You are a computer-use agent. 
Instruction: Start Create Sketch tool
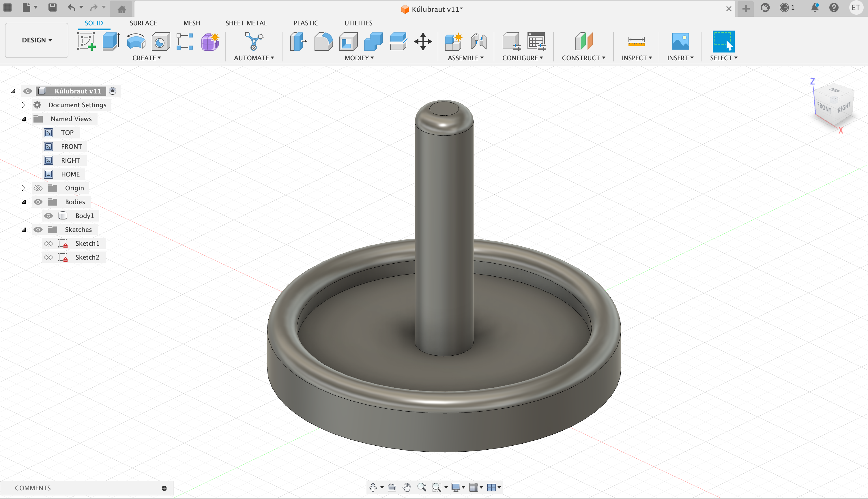pos(86,42)
